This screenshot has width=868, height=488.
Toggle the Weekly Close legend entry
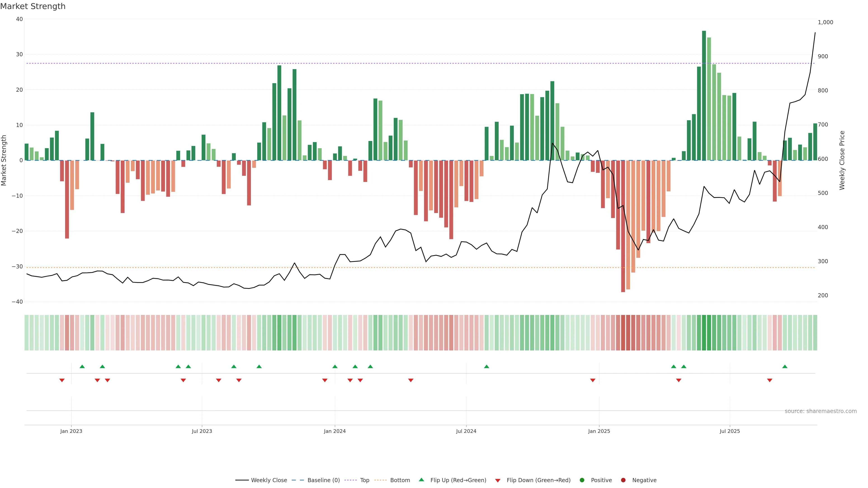pyautogui.click(x=269, y=480)
